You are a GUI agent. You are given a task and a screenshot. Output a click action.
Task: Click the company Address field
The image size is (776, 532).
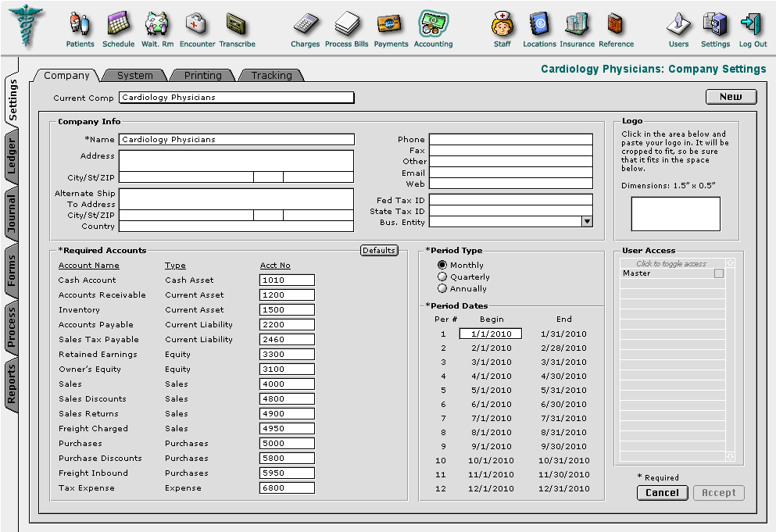pyautogui.click(x=237, y=161)
